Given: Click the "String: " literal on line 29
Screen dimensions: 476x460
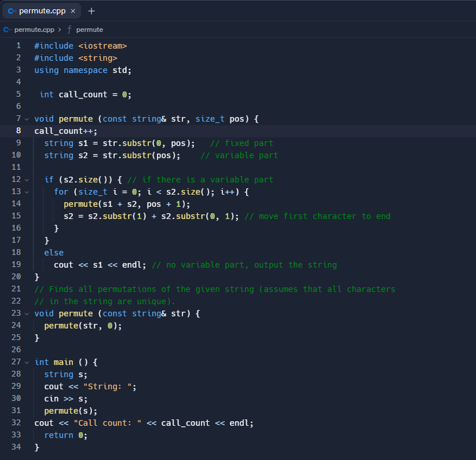Looking at the screenshot, I should [108, 386].
